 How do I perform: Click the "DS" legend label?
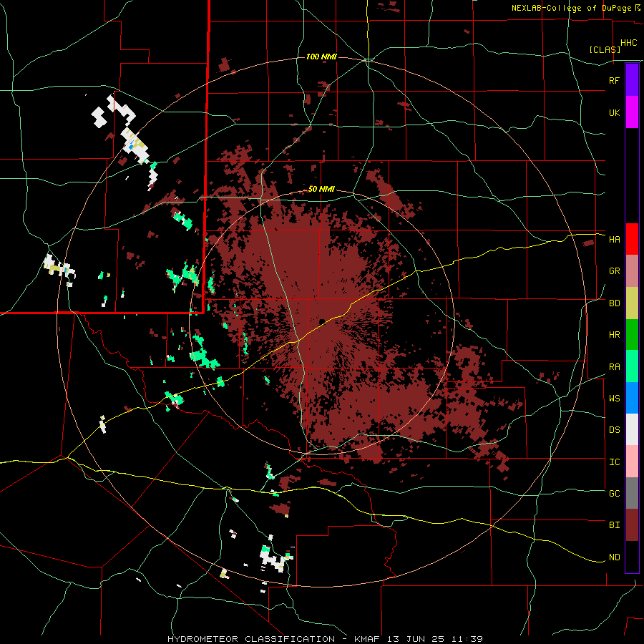coord(614,430)
